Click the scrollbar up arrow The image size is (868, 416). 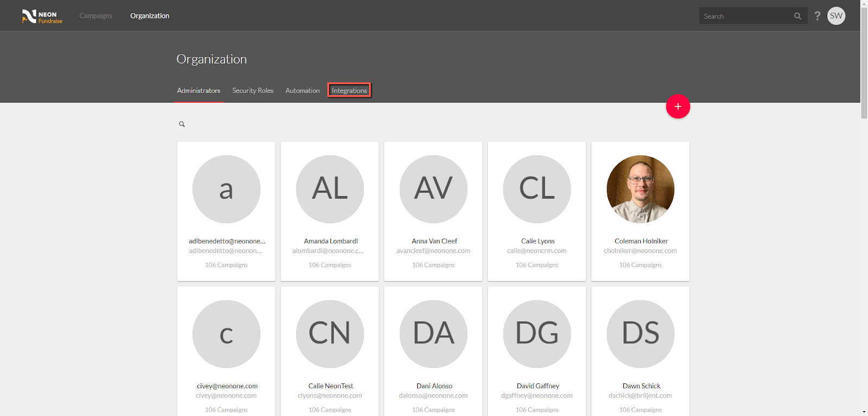pos(864,3)
